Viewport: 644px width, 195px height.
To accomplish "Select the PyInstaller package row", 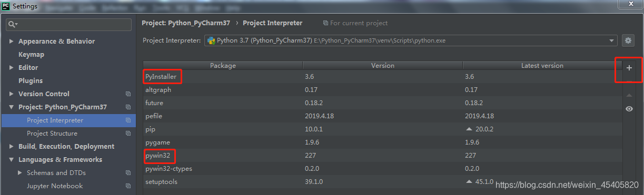I will tap(382, 77).
